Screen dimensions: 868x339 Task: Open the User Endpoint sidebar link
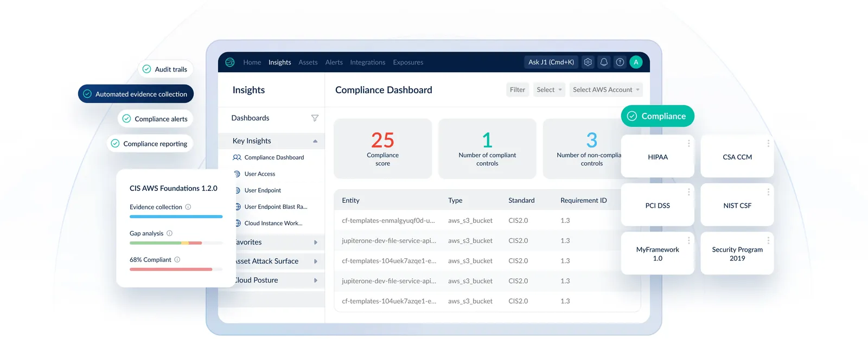click(263, 190)
